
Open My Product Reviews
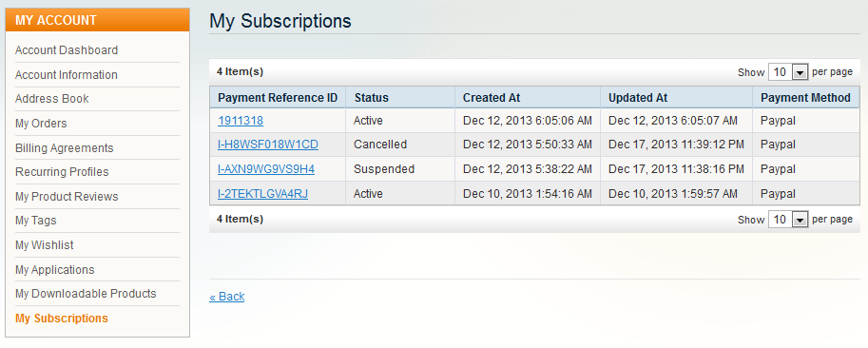point(67,197)
